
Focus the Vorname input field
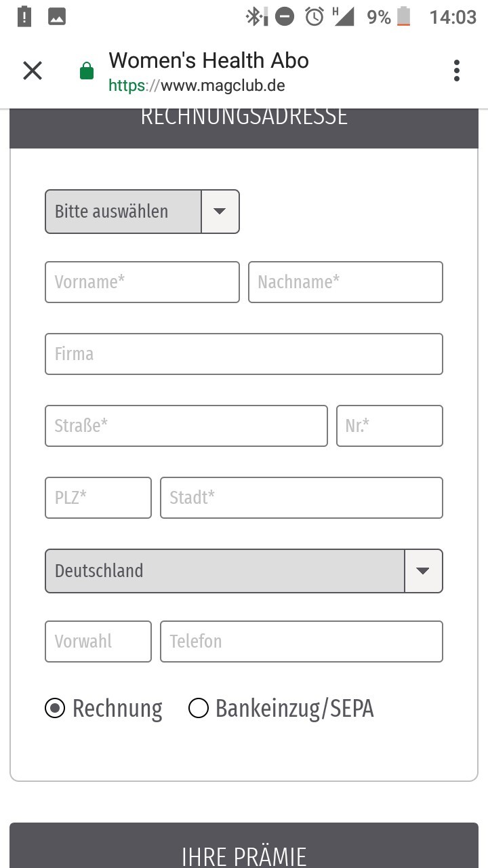[x=142, y=282]
